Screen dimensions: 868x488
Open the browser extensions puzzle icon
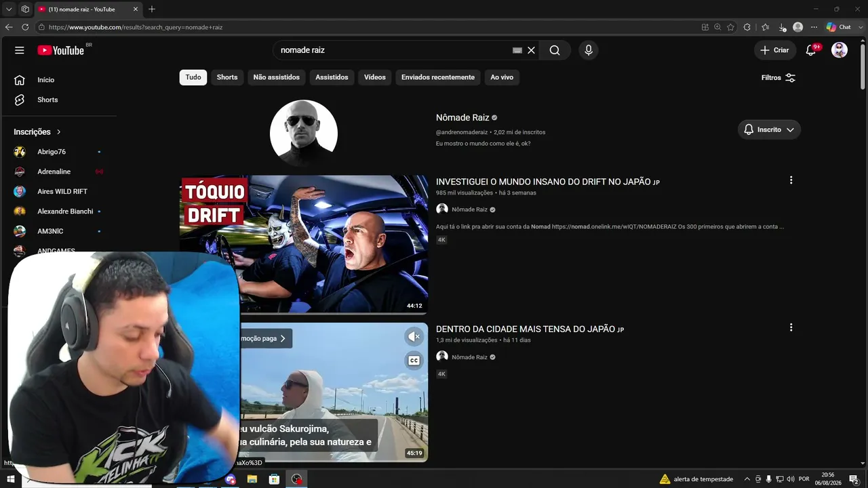coord(747,27)
